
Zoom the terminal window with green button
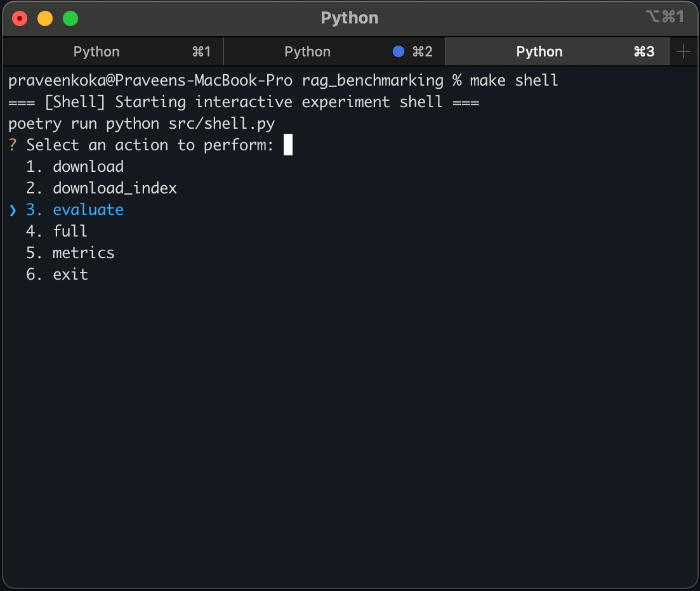[x=70, y=18]
